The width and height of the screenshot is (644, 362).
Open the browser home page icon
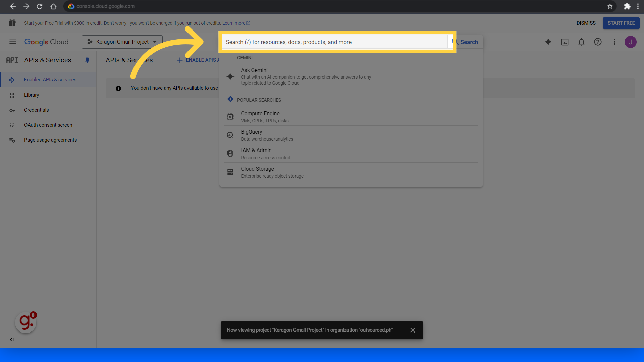tap(53, 6)
